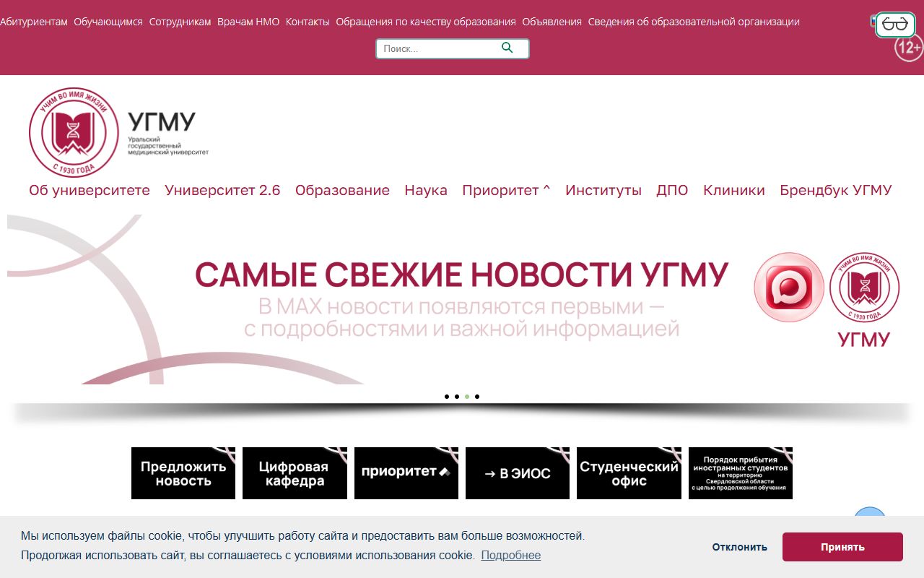Open Порядок прибытия иностранных студентов tile

(x=741, y=473)
